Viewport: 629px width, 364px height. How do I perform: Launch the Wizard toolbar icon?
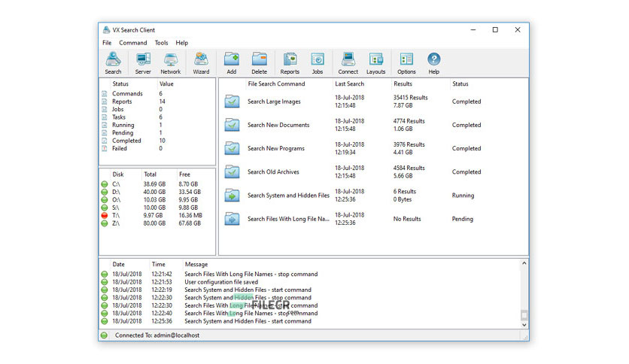(201, 63)
